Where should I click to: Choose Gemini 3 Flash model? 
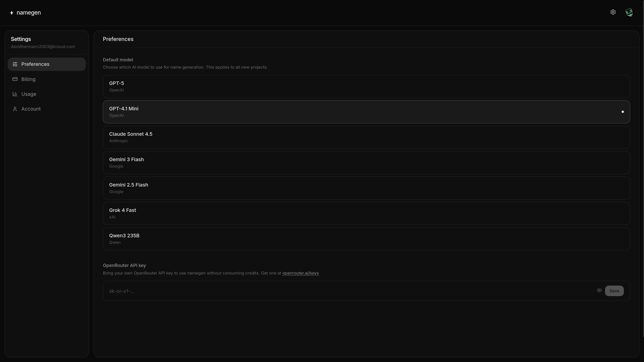click(366, 163)
